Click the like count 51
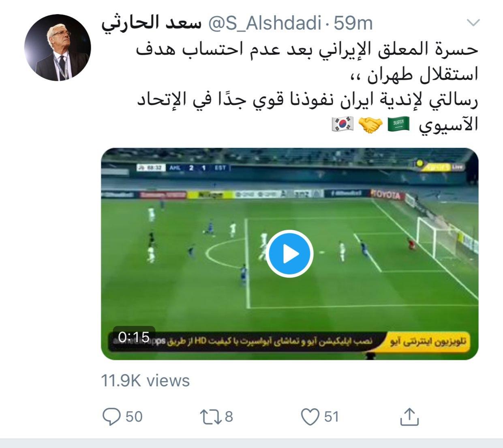 331,417
